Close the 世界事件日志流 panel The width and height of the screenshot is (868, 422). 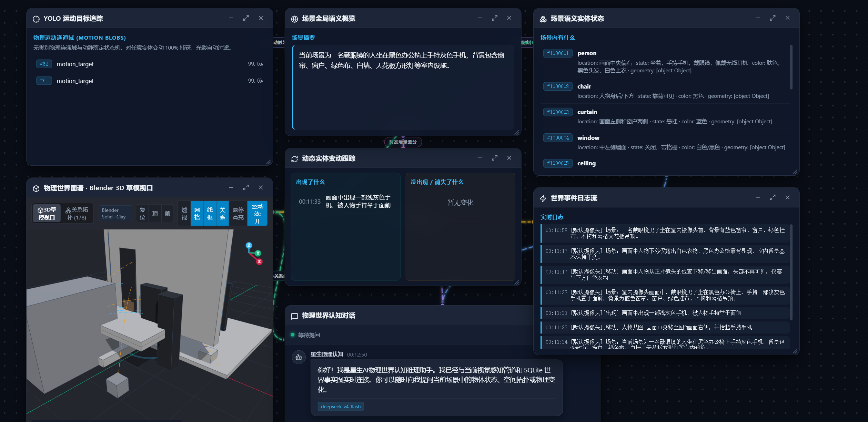[x=787, y=197]
